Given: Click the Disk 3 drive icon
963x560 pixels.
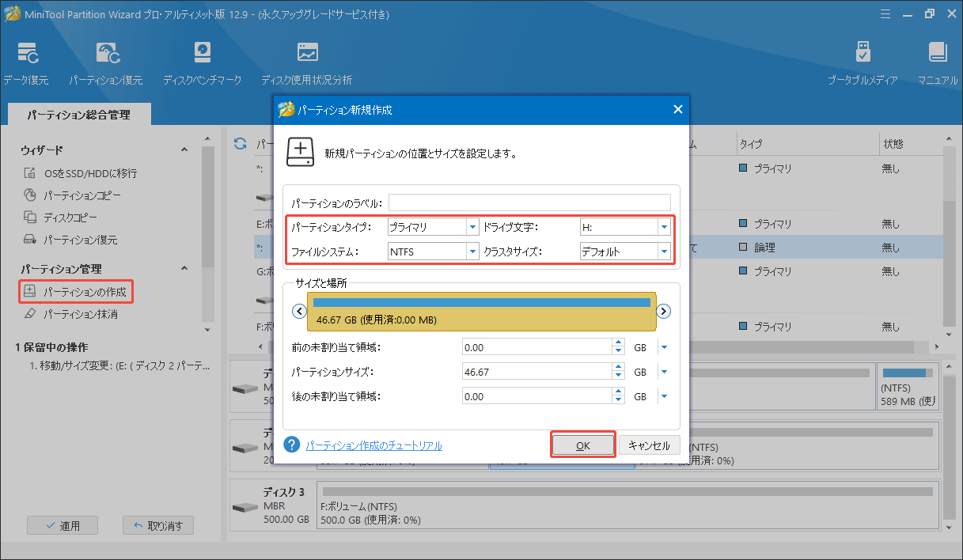Looking at the screenshot, I should point(244,505).
